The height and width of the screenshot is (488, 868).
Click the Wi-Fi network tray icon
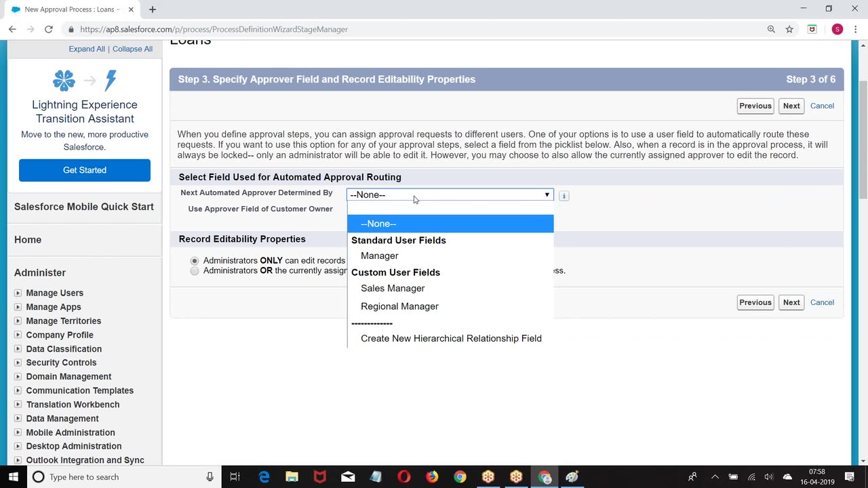tap(751, 476)
